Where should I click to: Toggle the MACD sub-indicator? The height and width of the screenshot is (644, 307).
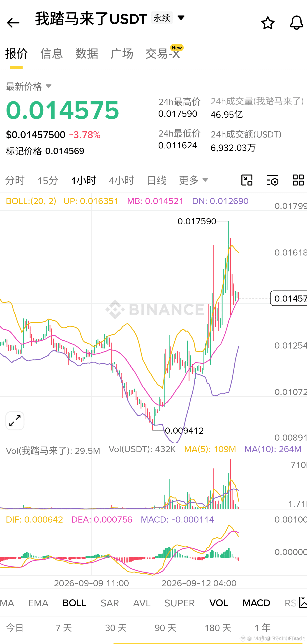pyautogui.click(x=256, y=603)
